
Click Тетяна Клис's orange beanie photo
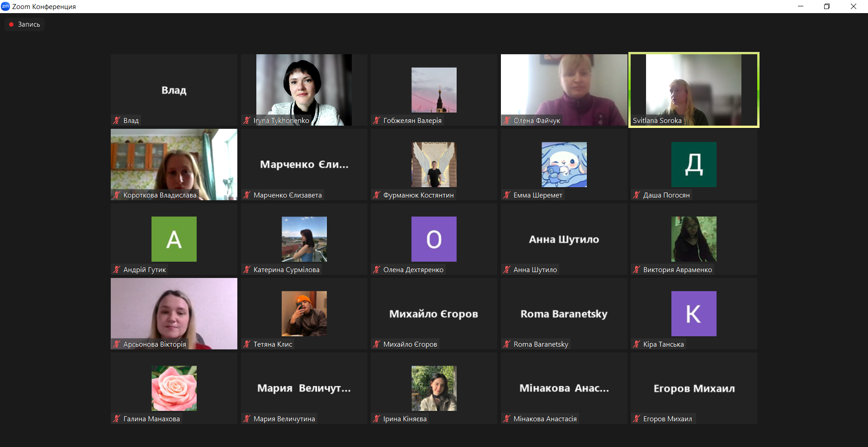304,314
